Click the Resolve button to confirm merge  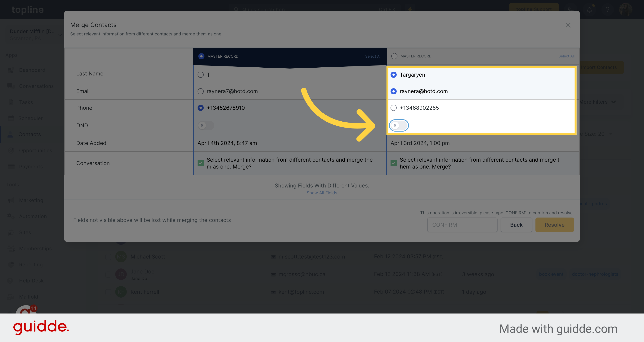click(555, 225)
